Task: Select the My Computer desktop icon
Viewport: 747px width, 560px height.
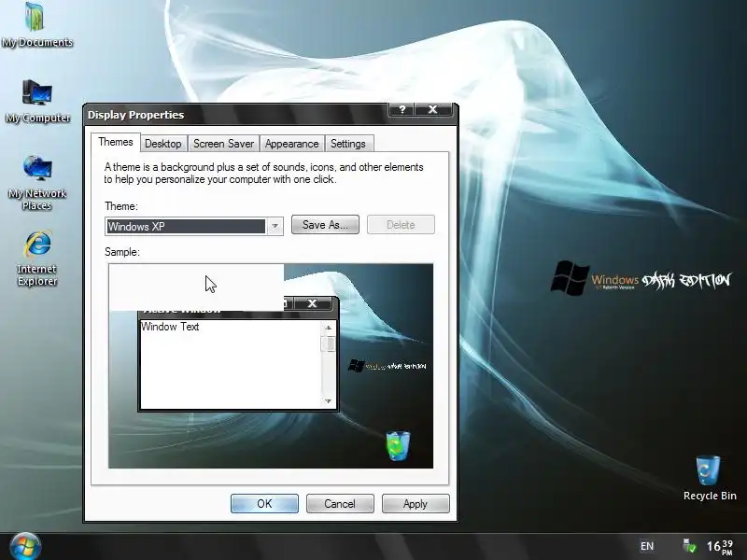Action: click(37, 102)
